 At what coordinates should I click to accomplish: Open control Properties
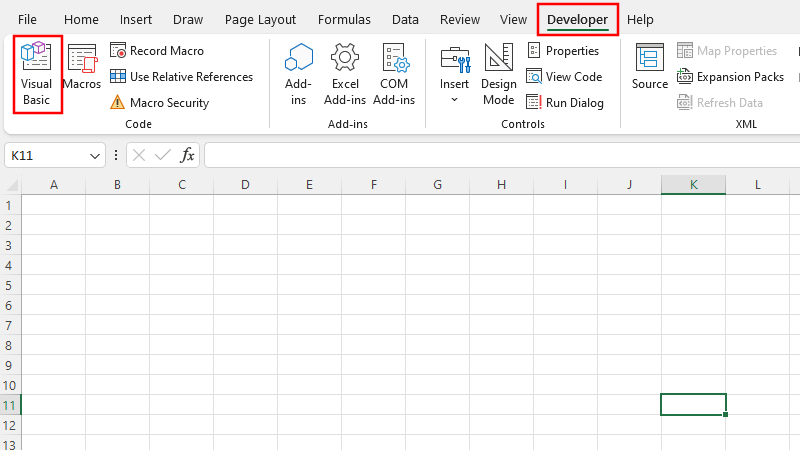pyautogui.click(x=562, y=51)
